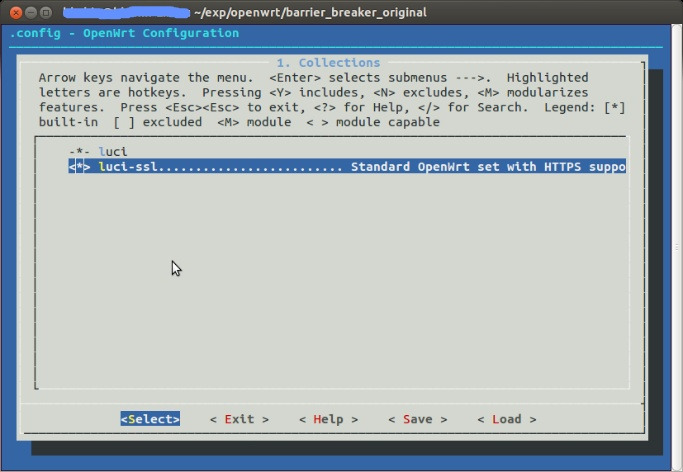Click the terminal title path text
Viewport: 683px width, 472px height.
pos(311,12)
